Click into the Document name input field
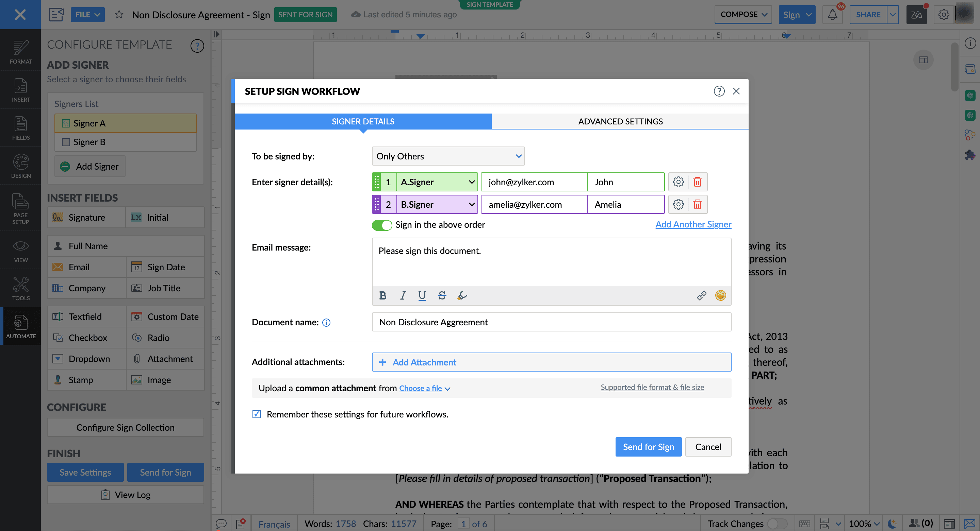The height and width of the screenshot is (531, 980). click(551, 322)
